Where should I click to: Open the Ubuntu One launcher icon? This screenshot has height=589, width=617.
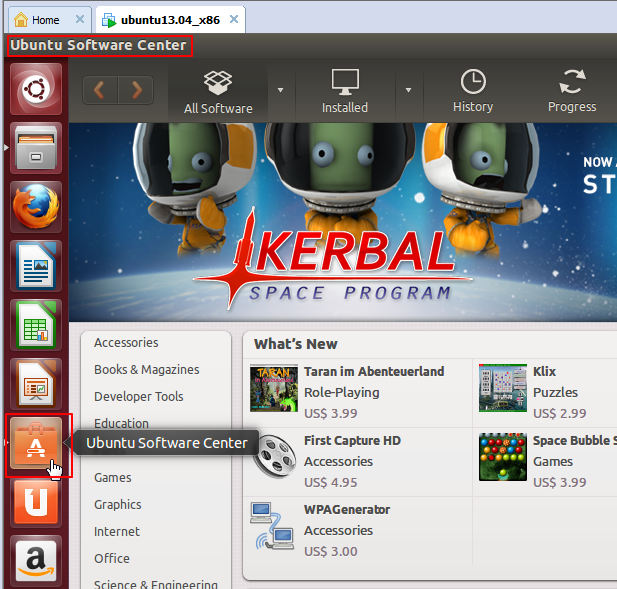click(36, 502)
